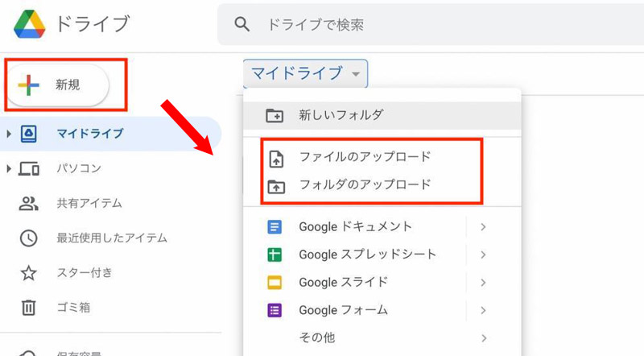Expand the パソコン sidebar tree arrow
This screenshot has width=644, height=356.
click(x=9, y=168)
